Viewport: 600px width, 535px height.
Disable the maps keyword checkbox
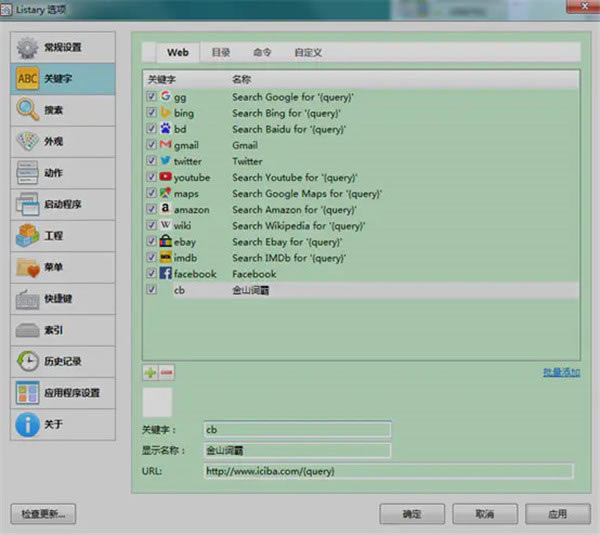point(152,192)
